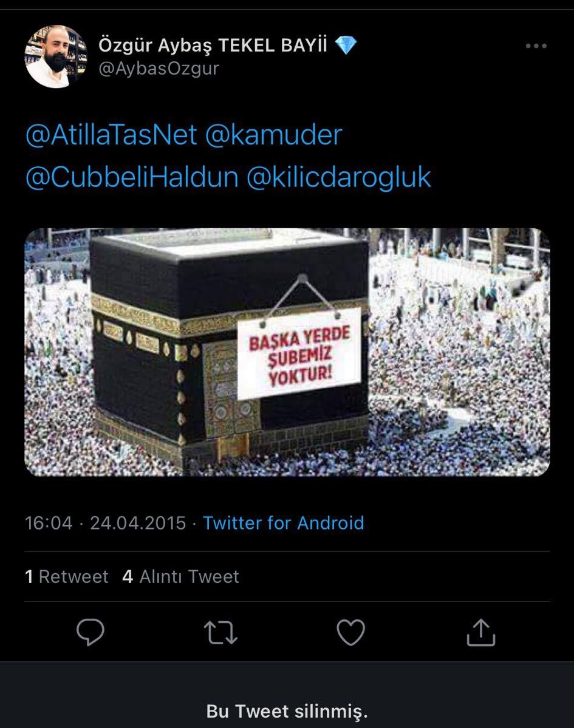Click the blue diamond badge icon
The width and height of the screenshot is (574, 728).
coord(346,45)
